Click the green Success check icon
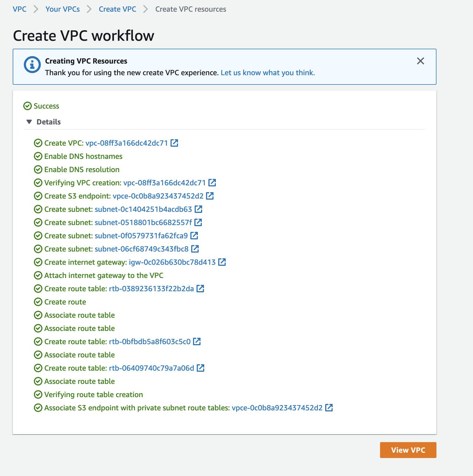Image resolution: width=473 pixels, height=476 pixels. pyautogui.click(x=27, y=106)
